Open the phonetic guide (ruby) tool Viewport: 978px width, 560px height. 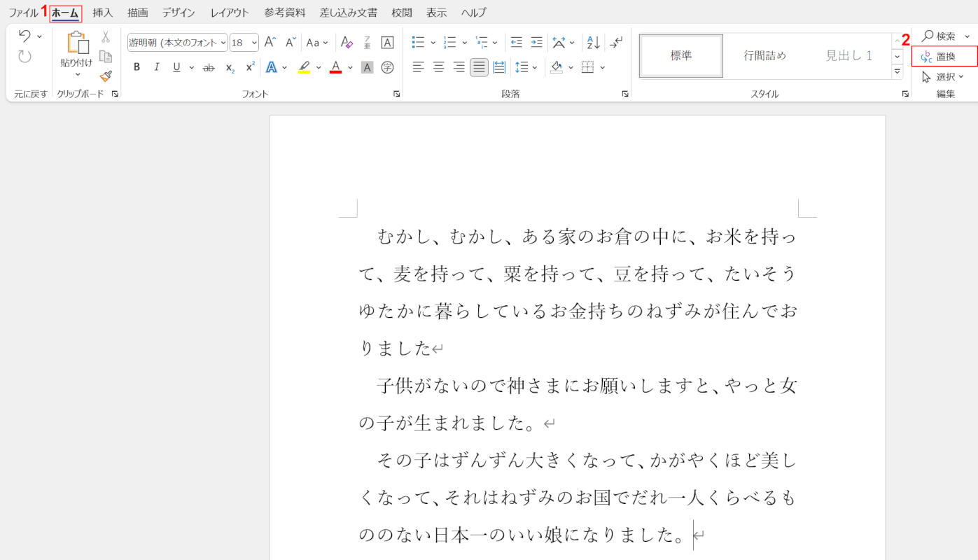[x=367, y=43]
